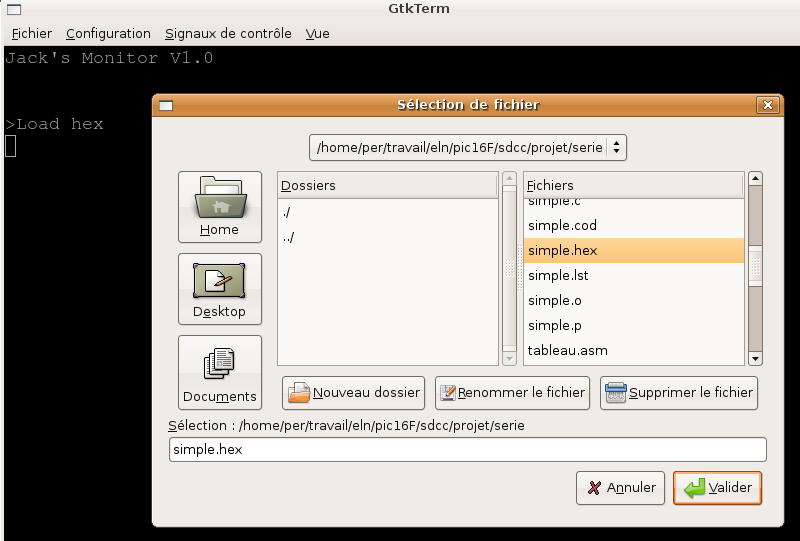
Task: Click the Nouveau dossier button
Action: 354,393
